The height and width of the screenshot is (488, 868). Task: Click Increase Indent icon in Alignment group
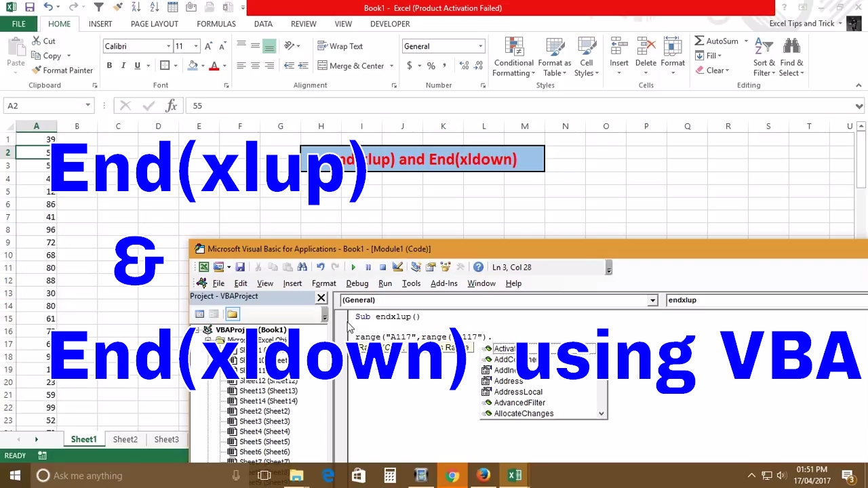(303, 66)
